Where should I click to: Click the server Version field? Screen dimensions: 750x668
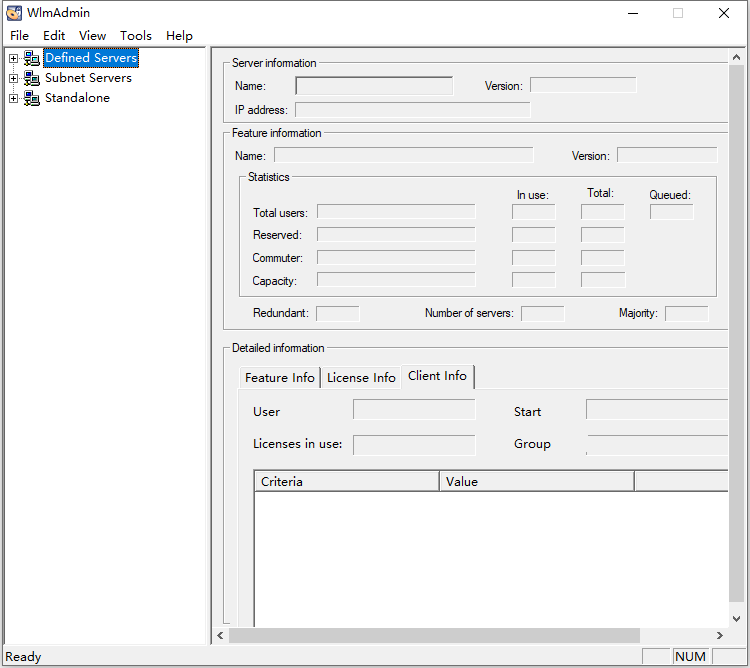coord(583,85)
